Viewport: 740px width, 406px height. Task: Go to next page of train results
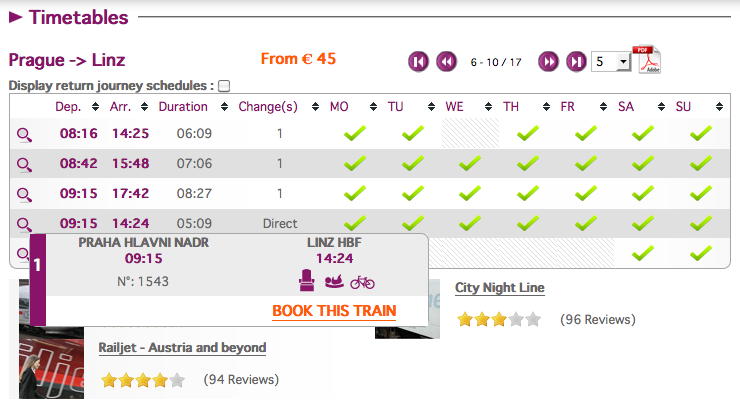coord(548,62)
